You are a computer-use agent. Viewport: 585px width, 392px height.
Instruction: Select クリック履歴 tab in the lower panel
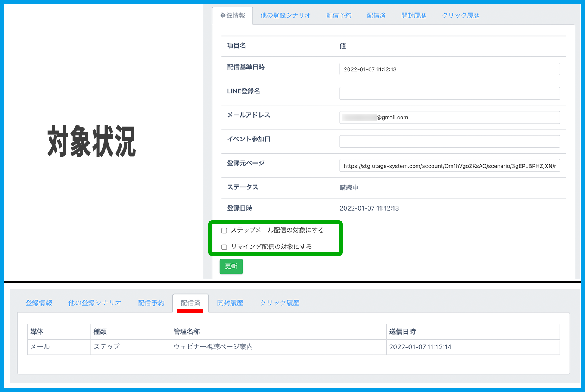point(280,303)
